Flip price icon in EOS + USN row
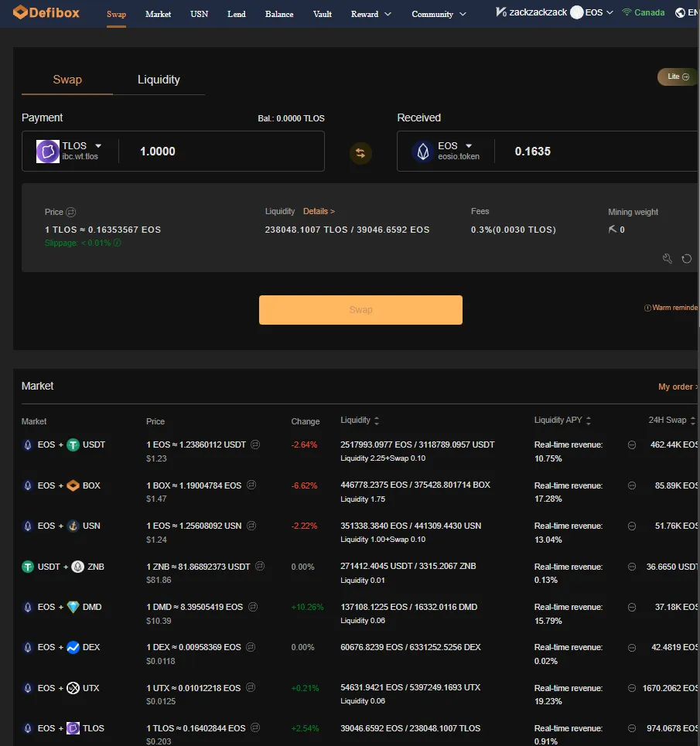Screen dimensions: 700x746 click(x=251, y=525)
